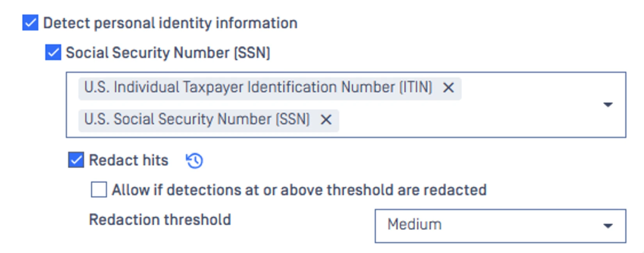Click the Medium value in threshold combo box
The width and height of the screenshot is (644, 253).
click(415, 225)
